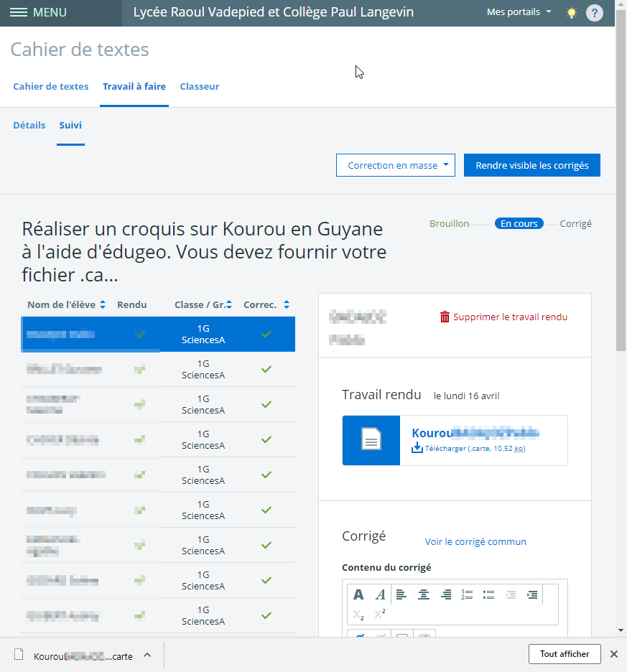Increase the indent in the corrigé editor
This screenshot has width=627, height=672.
click(531, 594)
